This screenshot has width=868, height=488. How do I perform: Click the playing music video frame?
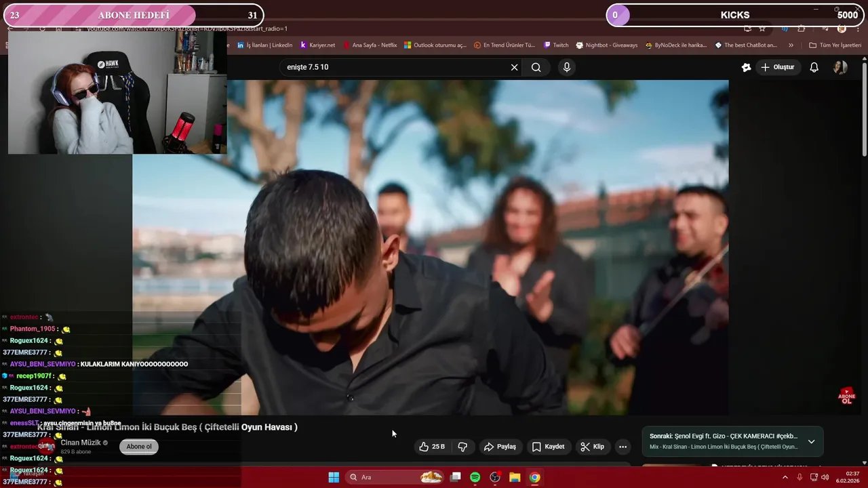click(431, 247)
